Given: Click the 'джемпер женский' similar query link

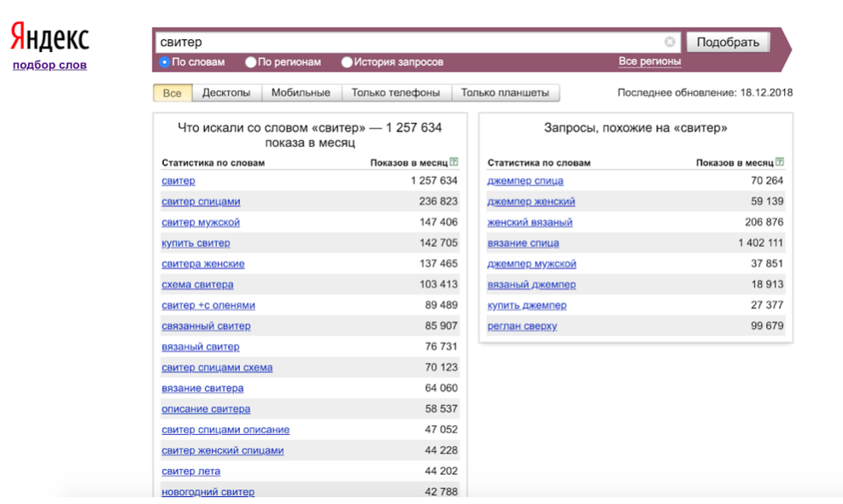Looking at the screenshot, I should click(530, 202).
